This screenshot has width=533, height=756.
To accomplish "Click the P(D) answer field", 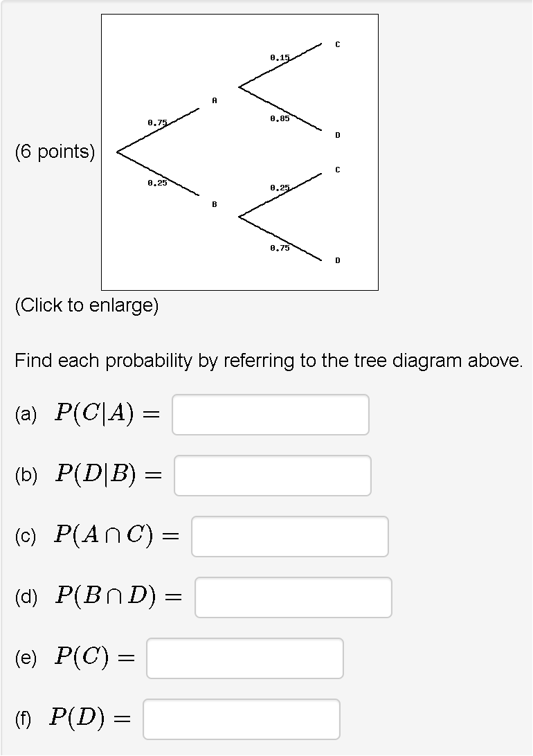I will coord(242,719).
